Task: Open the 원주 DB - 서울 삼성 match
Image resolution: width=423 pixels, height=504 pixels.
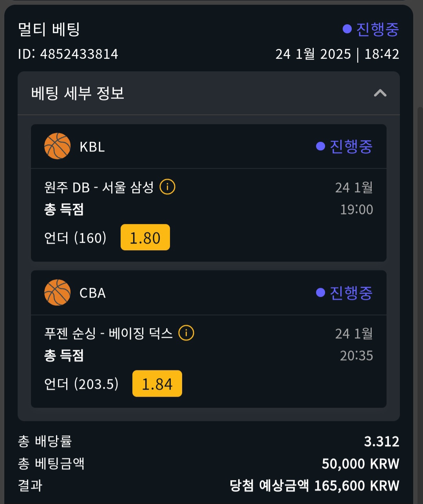Action: (99, 187)
